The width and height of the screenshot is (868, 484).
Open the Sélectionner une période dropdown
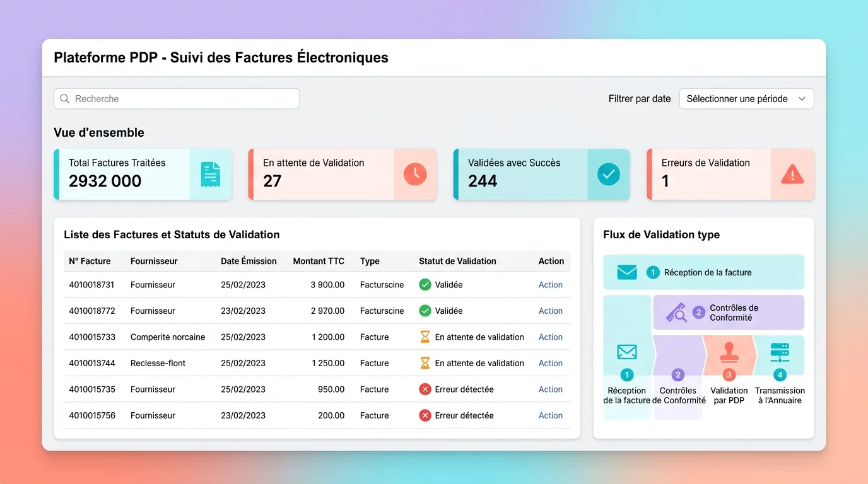[746, 98]
